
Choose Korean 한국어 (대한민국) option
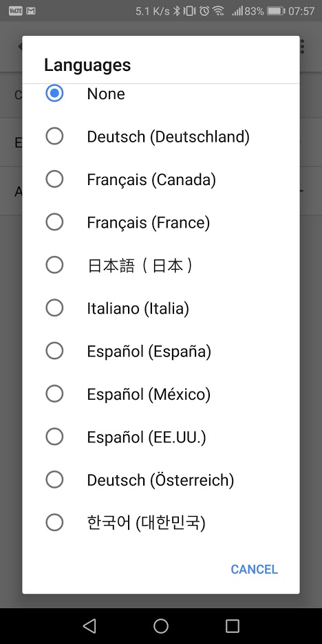click(160, 523)
